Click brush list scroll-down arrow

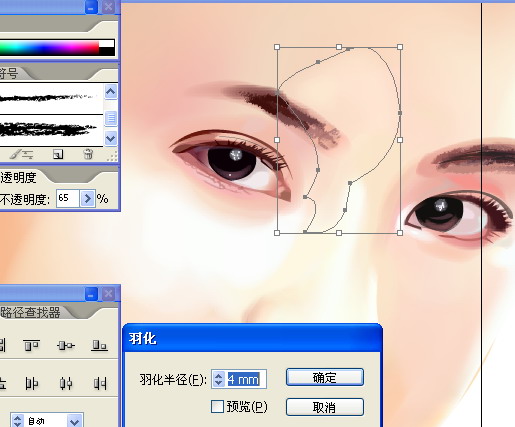click(110, 138)
